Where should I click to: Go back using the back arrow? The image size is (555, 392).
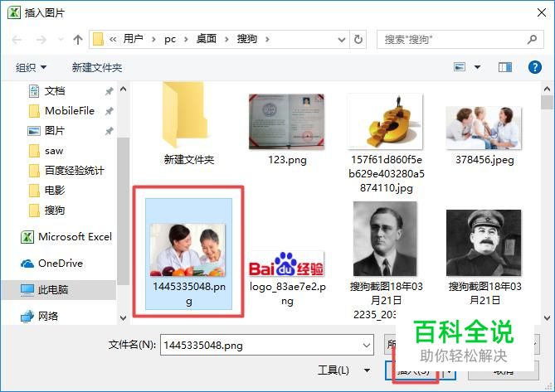click(17, 40)
